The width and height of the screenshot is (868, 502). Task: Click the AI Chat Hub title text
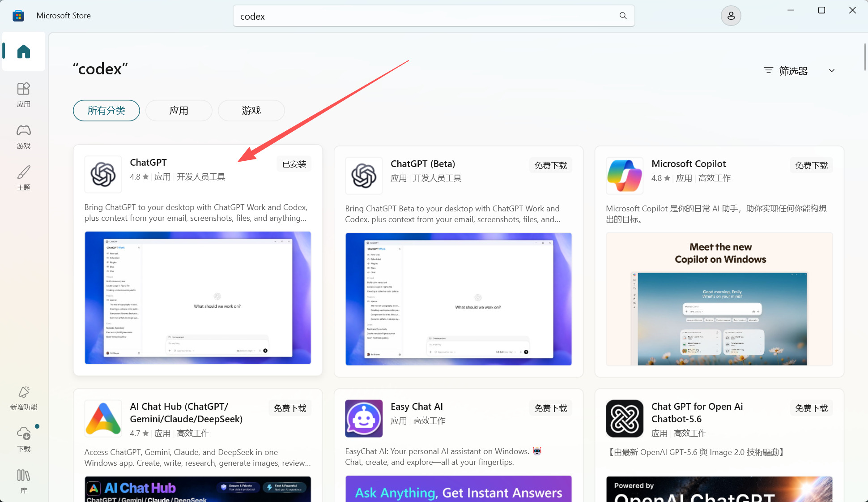(x=186, y=413)
